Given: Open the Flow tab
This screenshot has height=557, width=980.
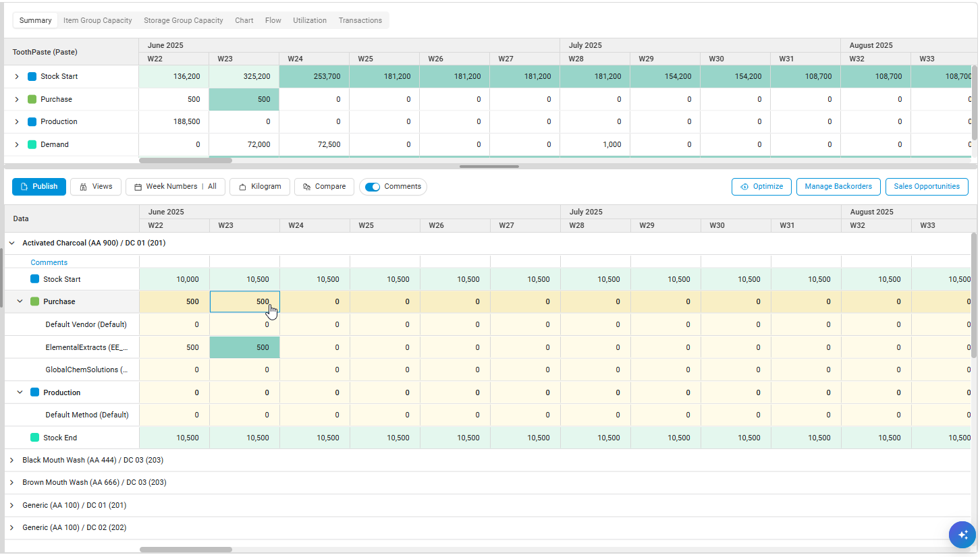Looking at the screenshot, I should [273, 20].
